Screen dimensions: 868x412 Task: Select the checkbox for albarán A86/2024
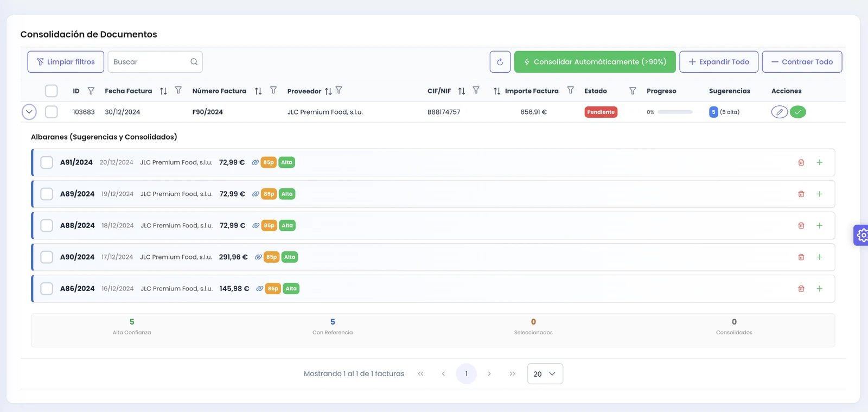[x=47, y=288]
